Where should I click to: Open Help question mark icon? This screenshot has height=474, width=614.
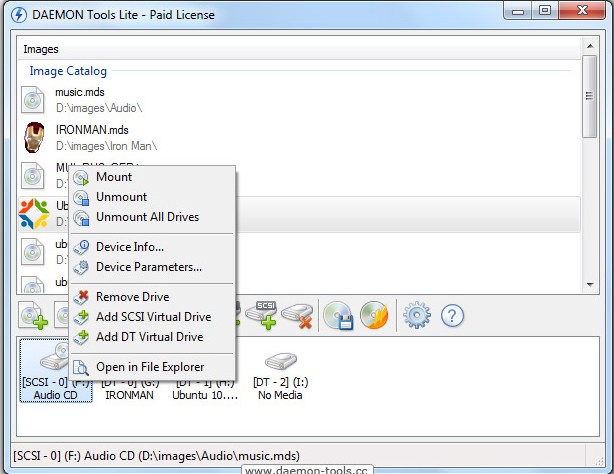pyautogui.click(x=452, y=315)
